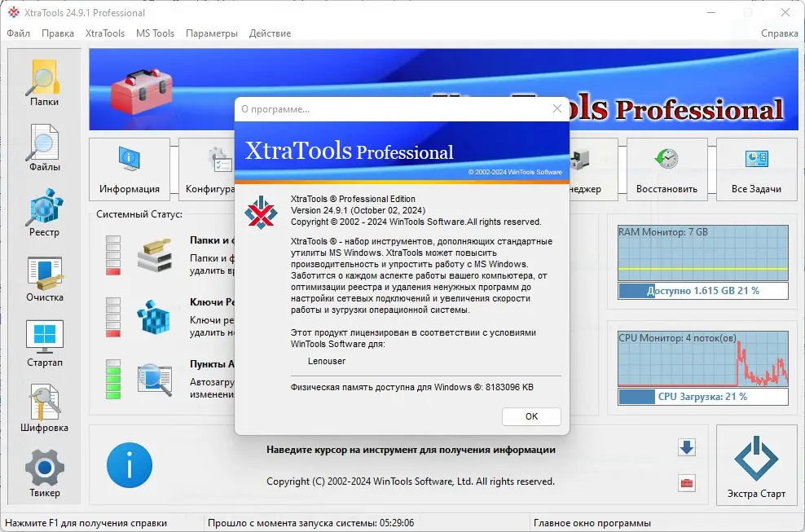Click the folders status level indicator
Viewport: 805px width, 532px height.
tap(113, 255)
